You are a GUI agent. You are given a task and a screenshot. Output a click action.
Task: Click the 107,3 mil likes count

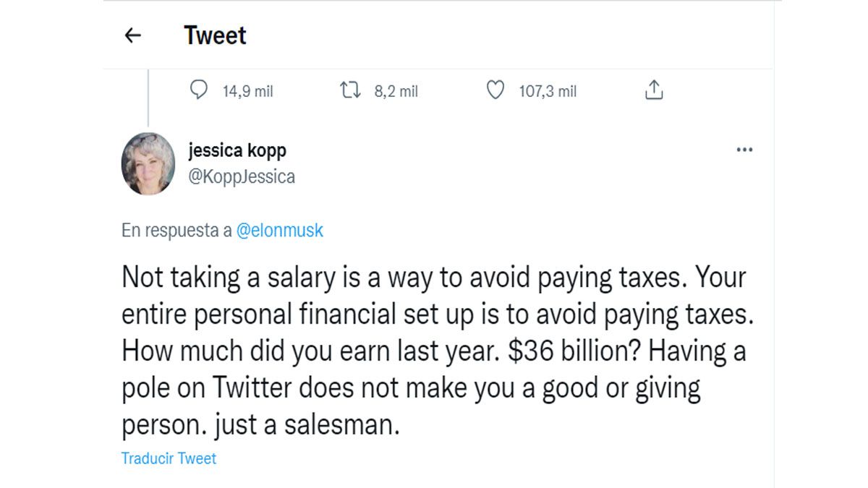[546, 90]
